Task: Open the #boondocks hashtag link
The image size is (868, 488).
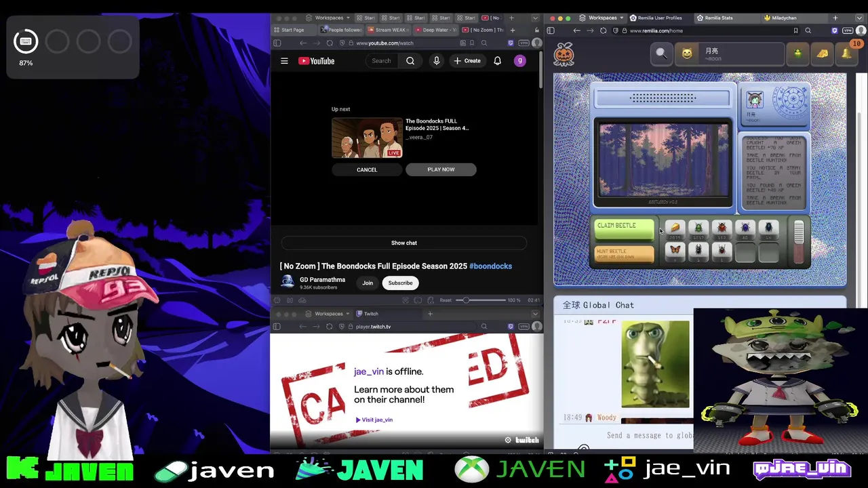Action: 491,266
